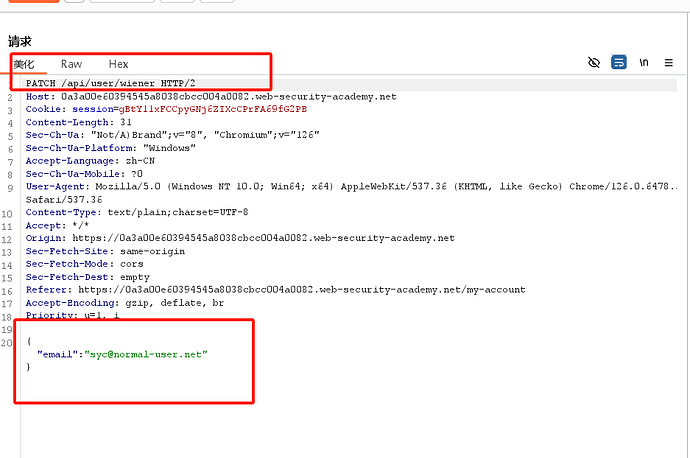Click the Sec-Fetch-Mode: cors header
Viewport: 690px width, 458px height.
pos(84,264)
